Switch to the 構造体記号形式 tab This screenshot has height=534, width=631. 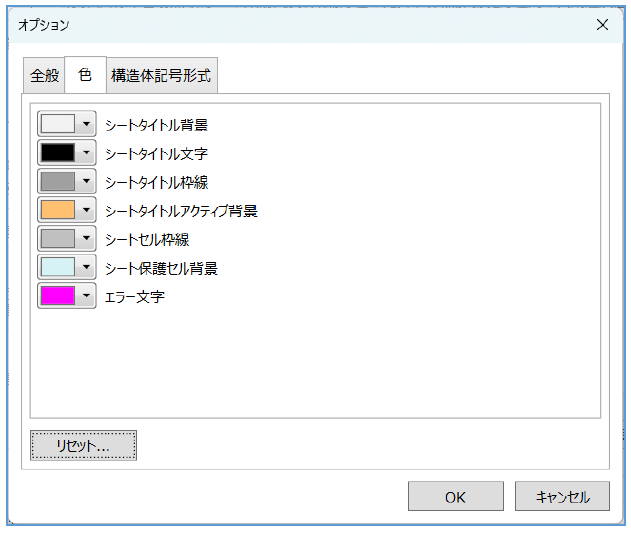click(161, 76)
